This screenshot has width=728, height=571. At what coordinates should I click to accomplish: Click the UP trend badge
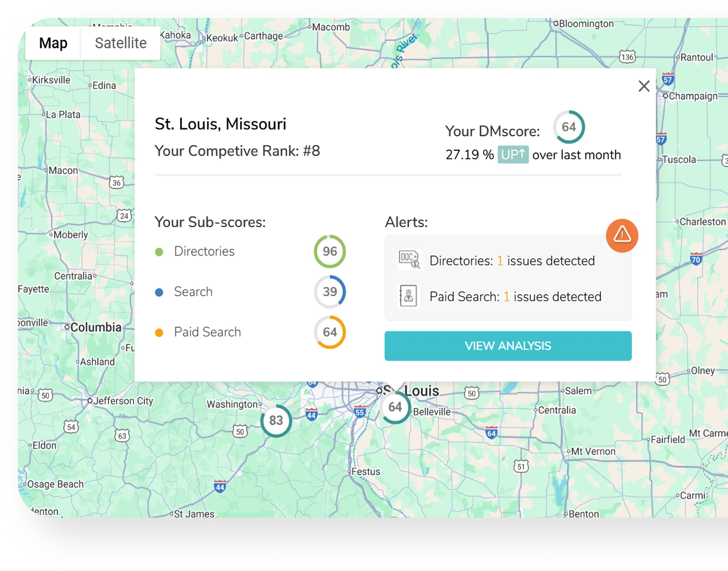pos(513,155)
